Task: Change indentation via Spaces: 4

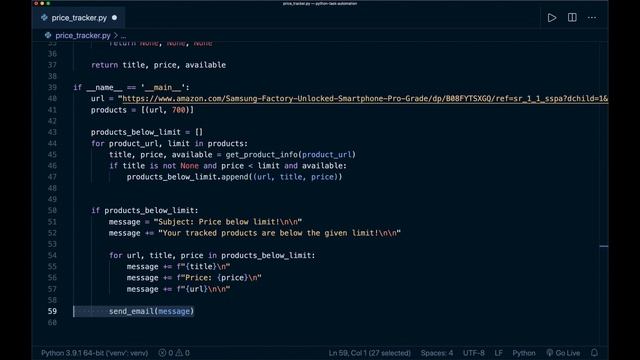Action: 437,353
